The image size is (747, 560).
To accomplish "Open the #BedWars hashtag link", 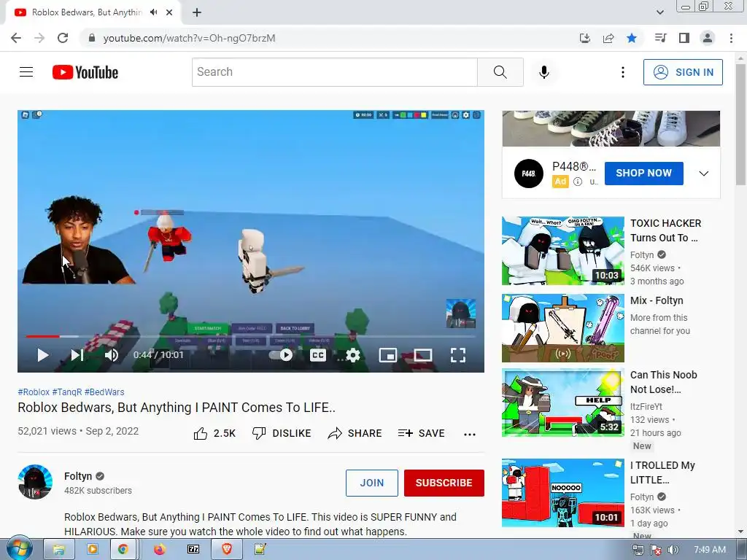I will pos(104,392).
